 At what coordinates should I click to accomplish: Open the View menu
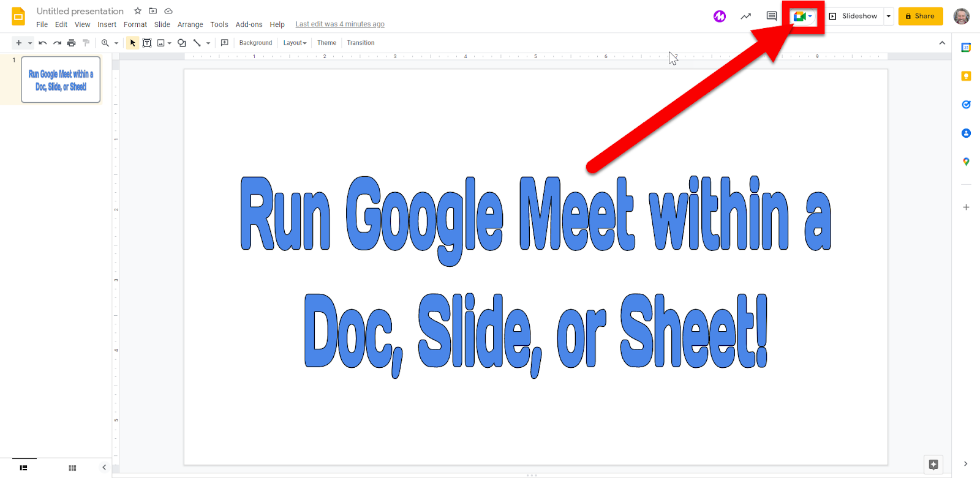coord(83,24)
